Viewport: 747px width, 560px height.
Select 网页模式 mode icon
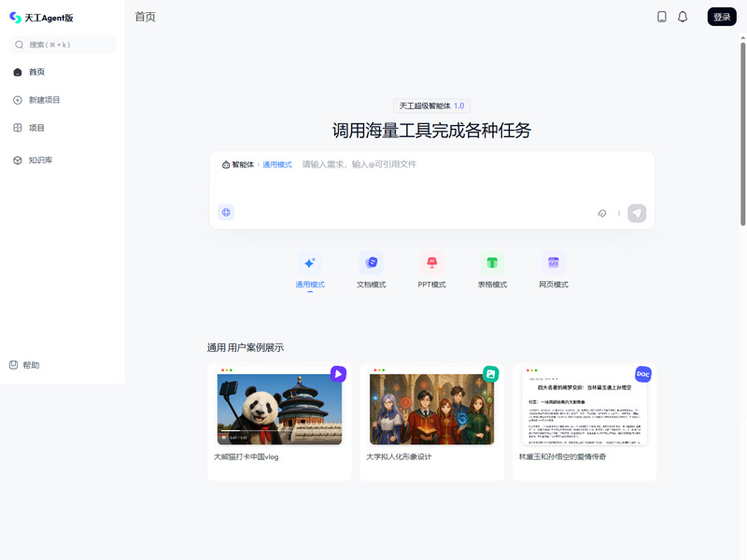(553, 262)
